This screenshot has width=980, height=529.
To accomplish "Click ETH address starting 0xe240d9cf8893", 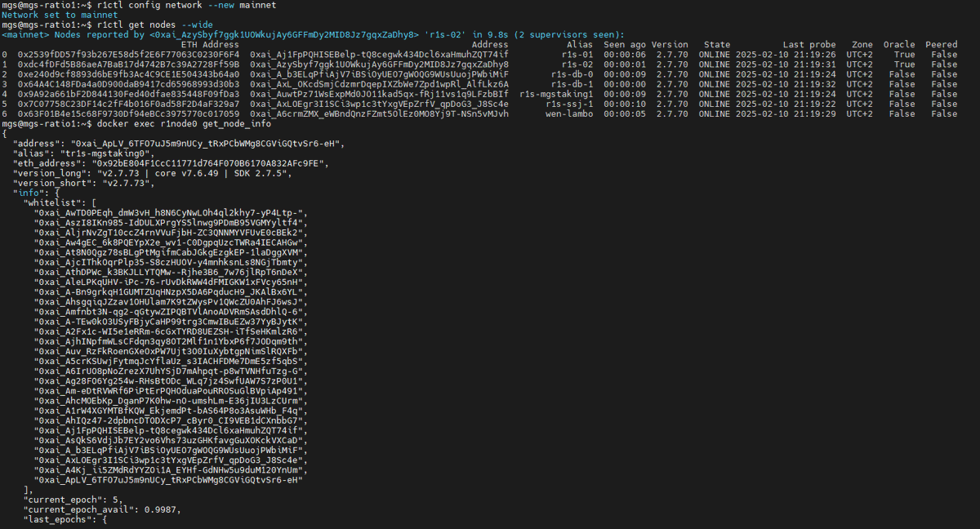I will pyautogui.click(x=128, y=73).
